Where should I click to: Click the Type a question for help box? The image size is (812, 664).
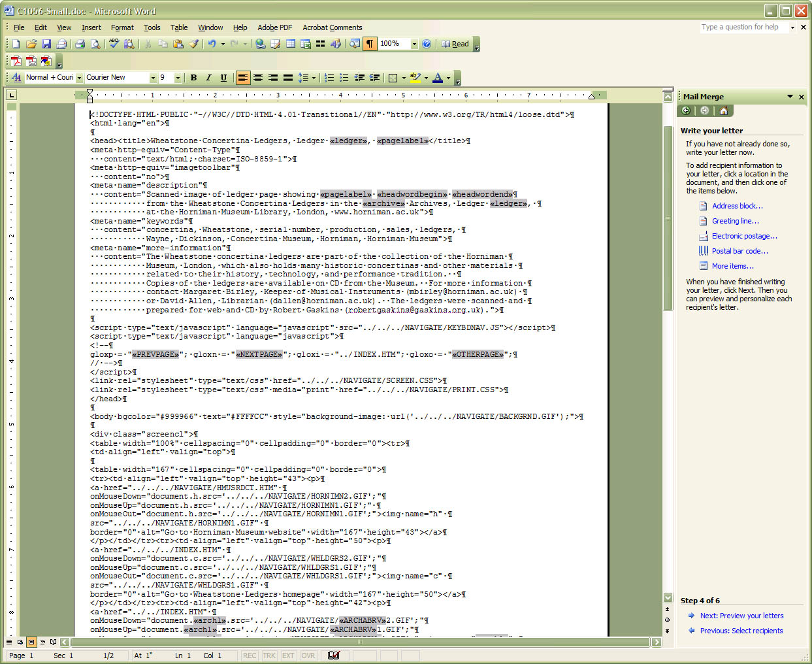[743, 27]
